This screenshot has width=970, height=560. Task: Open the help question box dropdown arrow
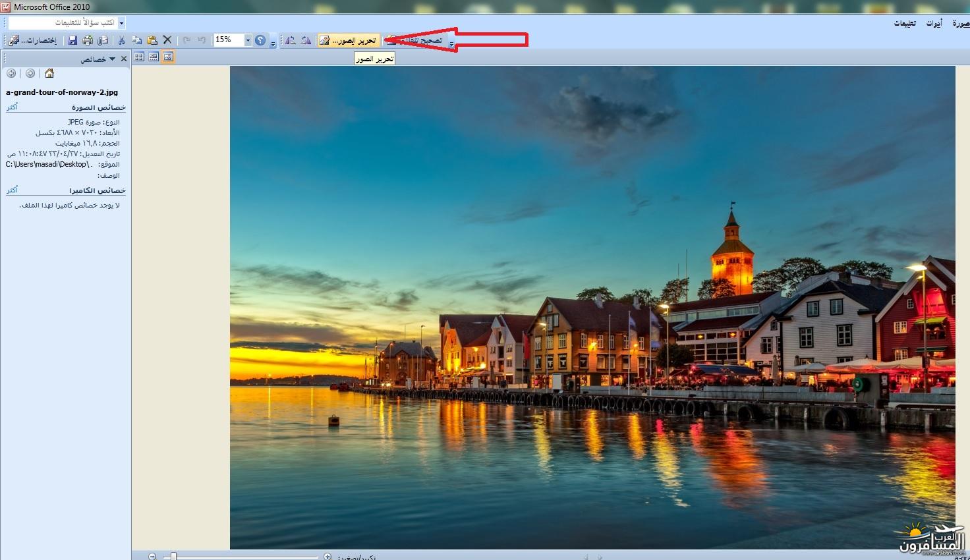(x=121, y=22)
